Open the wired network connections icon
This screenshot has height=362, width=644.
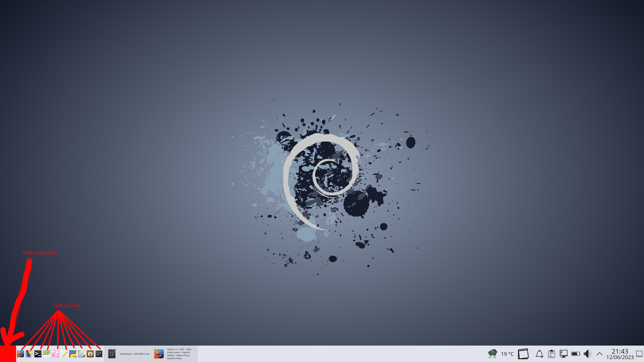click(x=563, y=354)
